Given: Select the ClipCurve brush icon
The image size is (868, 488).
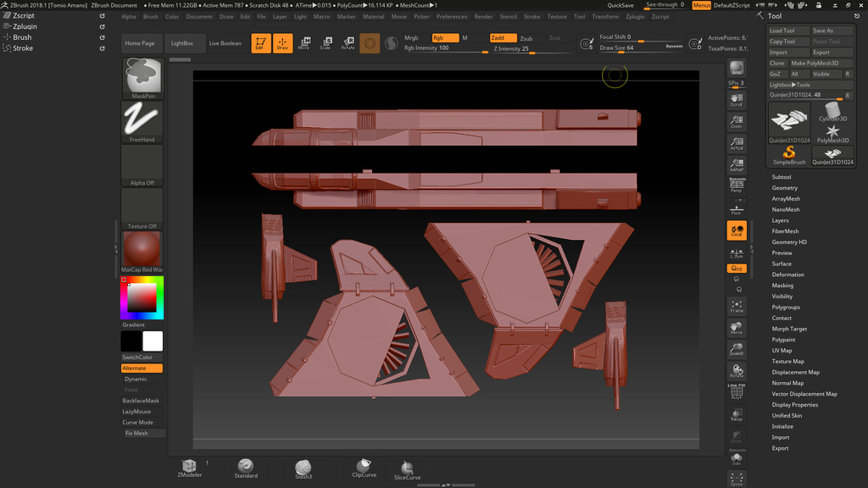Looking at the screenshot, I should (364, 468).
